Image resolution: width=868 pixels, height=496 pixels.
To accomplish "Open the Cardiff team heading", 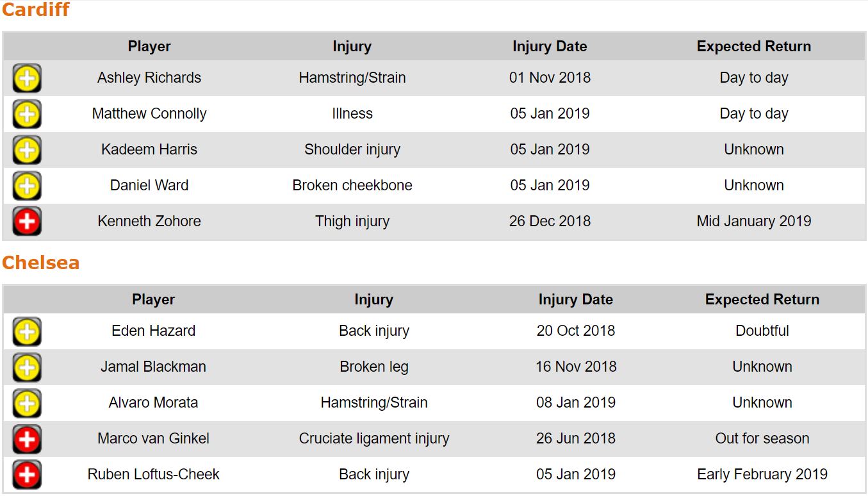I will click(36, 10).
